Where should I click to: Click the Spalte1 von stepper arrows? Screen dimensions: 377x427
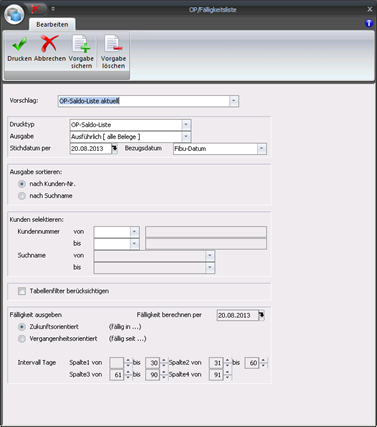128,363
